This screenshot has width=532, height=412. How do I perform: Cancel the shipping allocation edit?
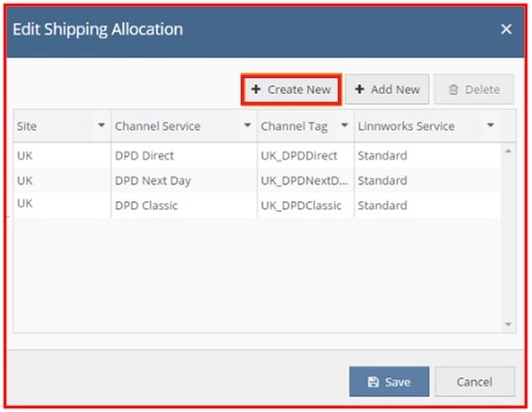[x=475, y=382]
